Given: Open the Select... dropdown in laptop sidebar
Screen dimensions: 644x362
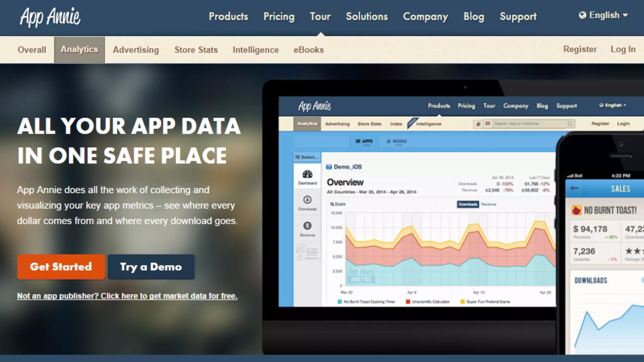Looking at the screenshot, I should click(307, 157).
